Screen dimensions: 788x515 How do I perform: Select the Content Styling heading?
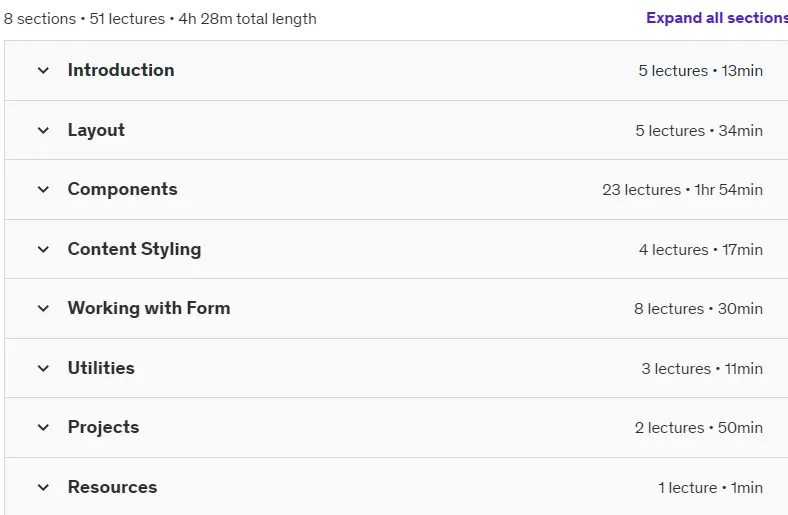point(135,249)
